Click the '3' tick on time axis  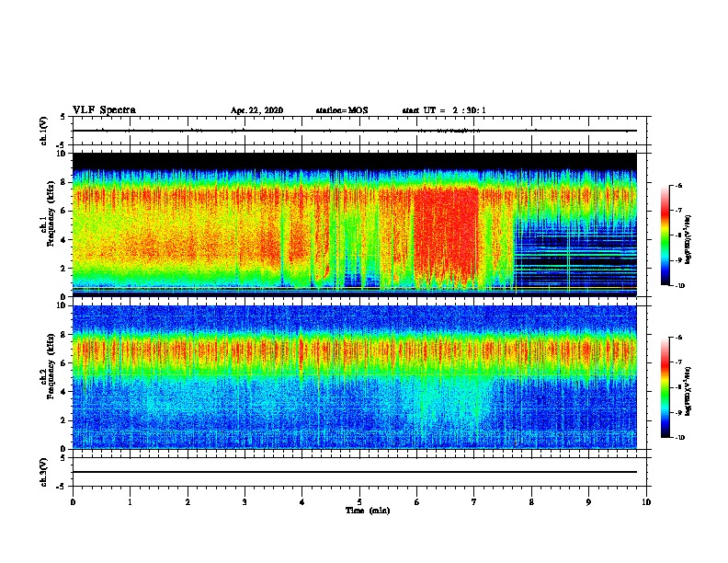(x=245, y=502)
